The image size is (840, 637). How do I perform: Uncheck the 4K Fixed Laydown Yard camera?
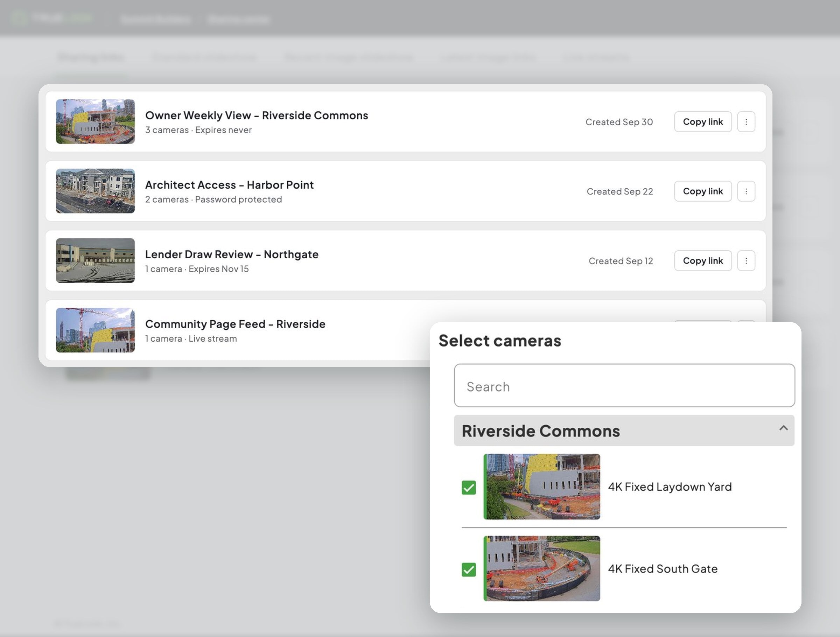(x=469, y=487)
